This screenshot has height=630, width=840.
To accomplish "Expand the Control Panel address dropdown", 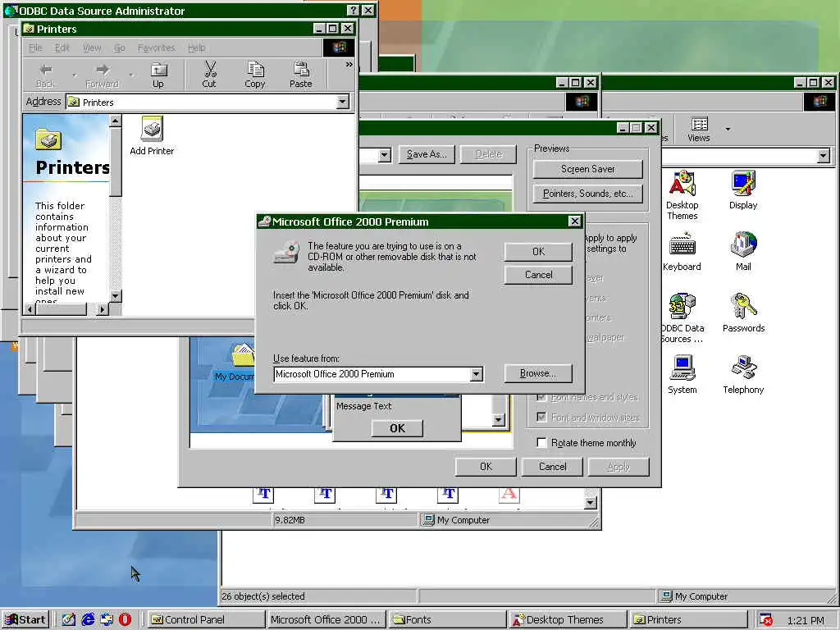I will 824,156.
